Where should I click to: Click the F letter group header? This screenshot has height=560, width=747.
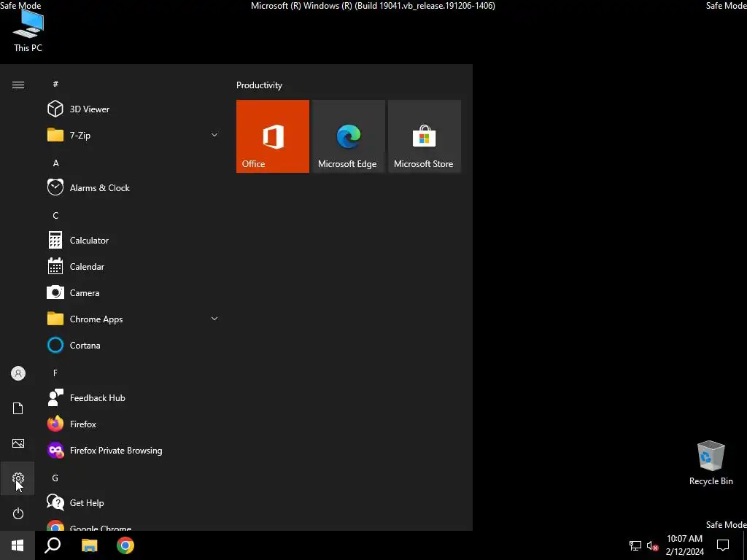(55, 373)
